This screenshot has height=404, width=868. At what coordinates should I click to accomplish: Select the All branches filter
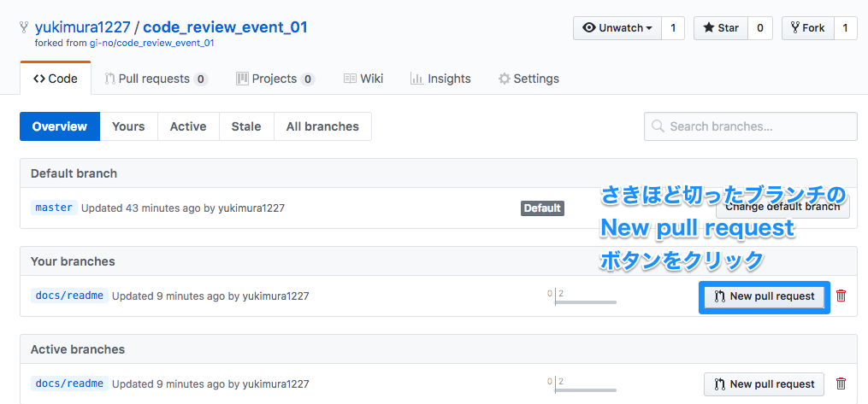click(322, 126)
